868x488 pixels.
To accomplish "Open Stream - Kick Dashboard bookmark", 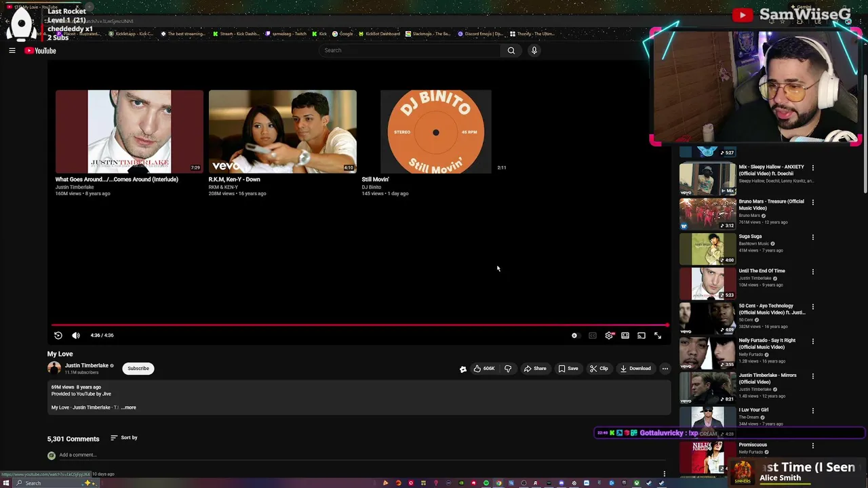I will (236, 34).
